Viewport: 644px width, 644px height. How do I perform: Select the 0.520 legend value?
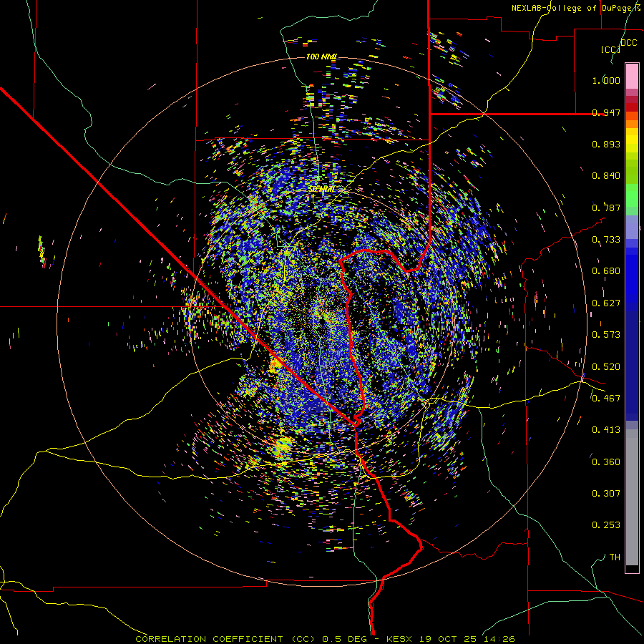point(606,367)
